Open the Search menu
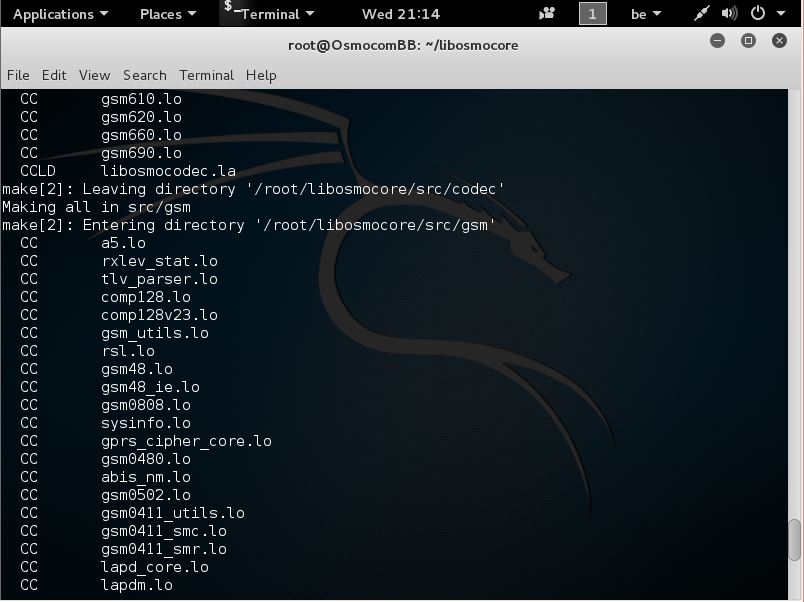This screenshot has height=602, width=804. click(145, 75)
